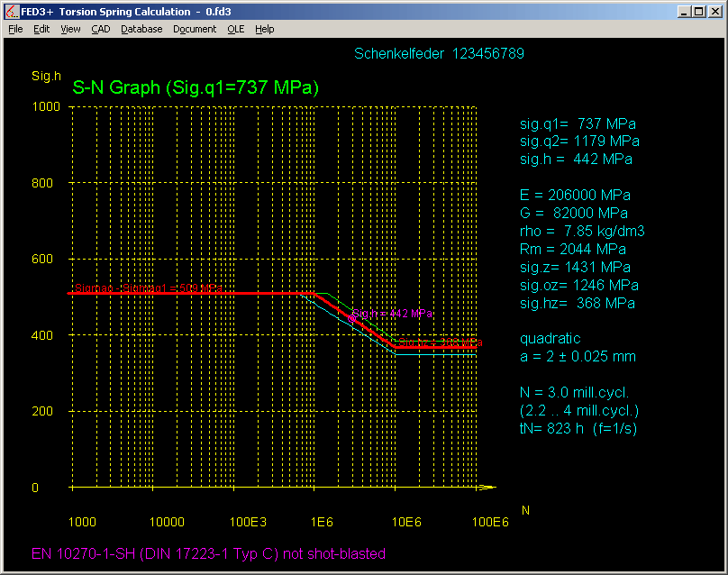The height and width of the screenshot is (575, 728).
Task: Minimize the FED3+ window
Action: pyautogui.click(x=686, y=11)
